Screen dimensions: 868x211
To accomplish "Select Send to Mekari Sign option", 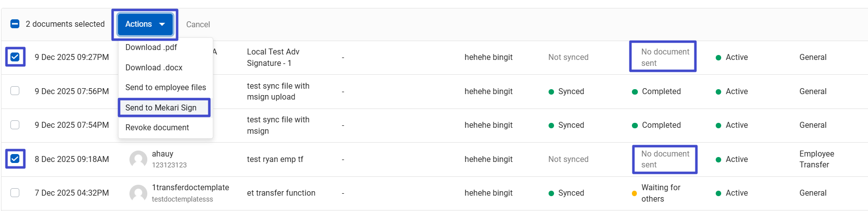I will (161, 107).
